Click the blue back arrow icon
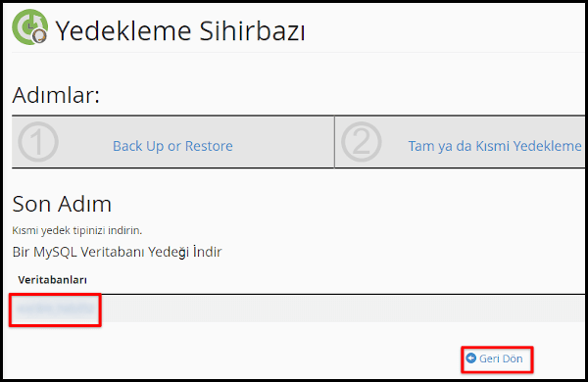588x382 pixels. [x=470, y=358]
